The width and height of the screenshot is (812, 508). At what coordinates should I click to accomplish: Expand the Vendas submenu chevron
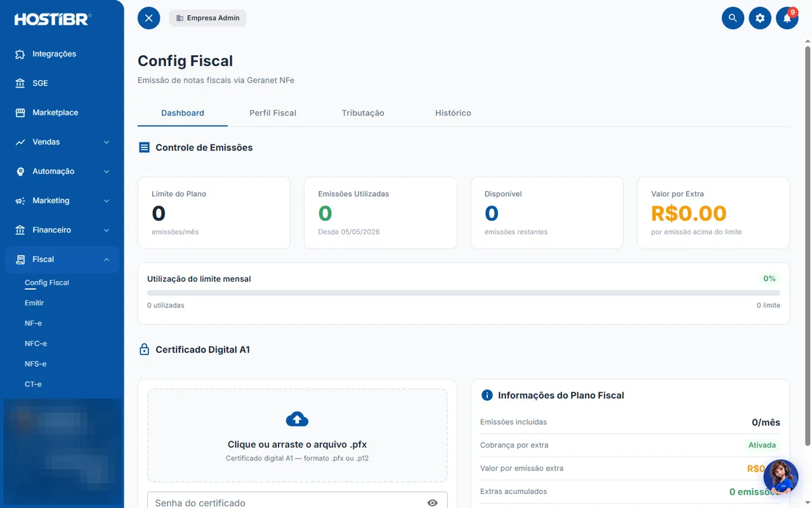(x=107, y=142)
